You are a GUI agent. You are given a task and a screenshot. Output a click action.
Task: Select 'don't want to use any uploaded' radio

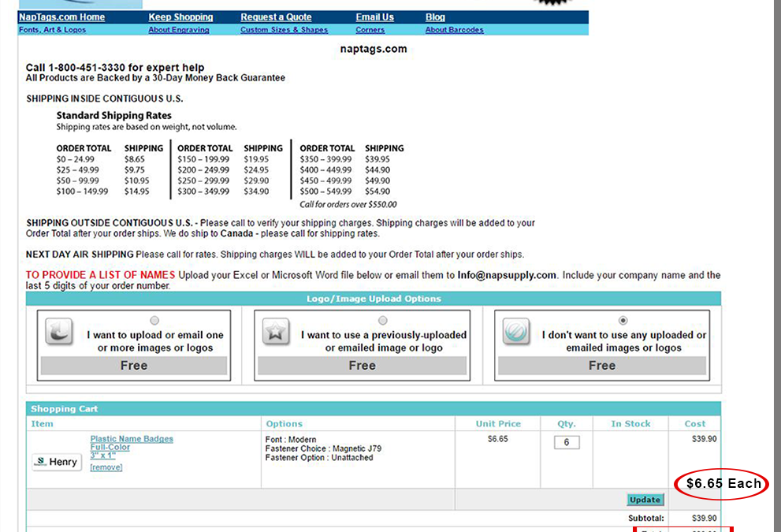point(623,321)
